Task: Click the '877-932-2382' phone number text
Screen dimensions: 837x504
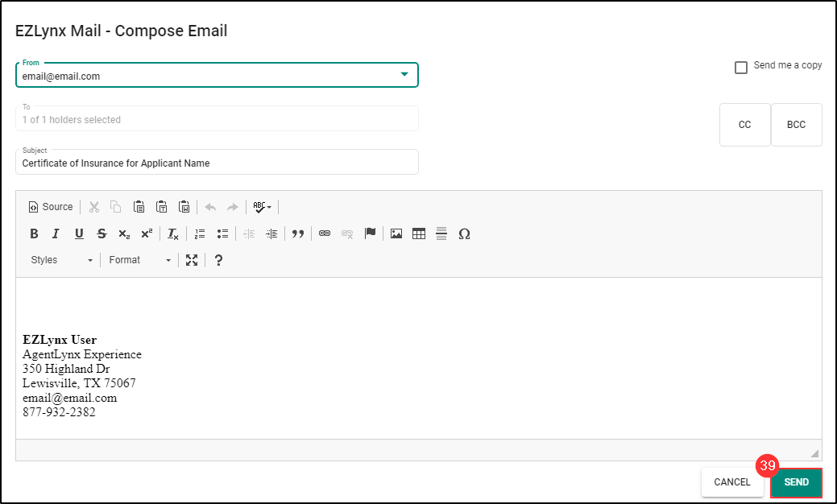Action: (x=59, y=411)
